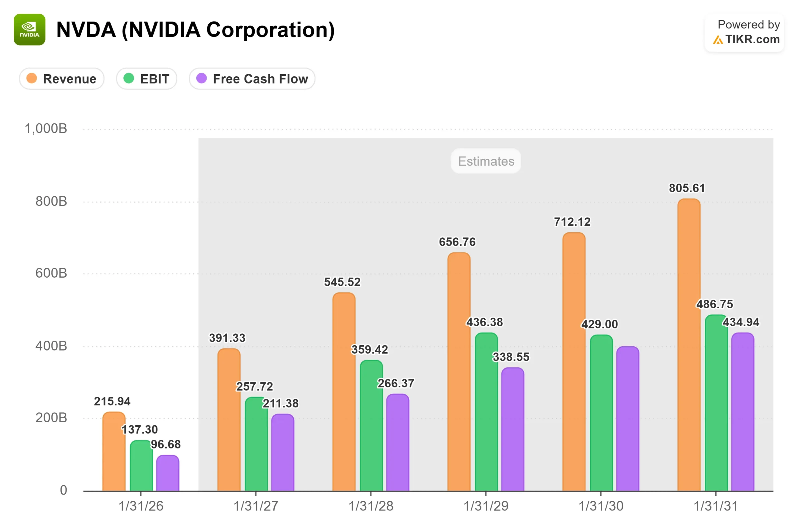Click the Estimates badge label
Viewport: 798px width, 532px height.
coord(486,161)
